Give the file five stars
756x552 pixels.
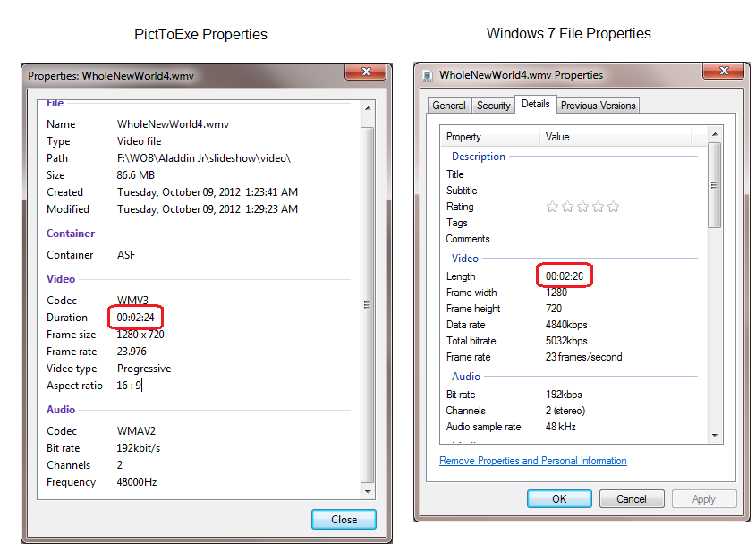point(613,207)
